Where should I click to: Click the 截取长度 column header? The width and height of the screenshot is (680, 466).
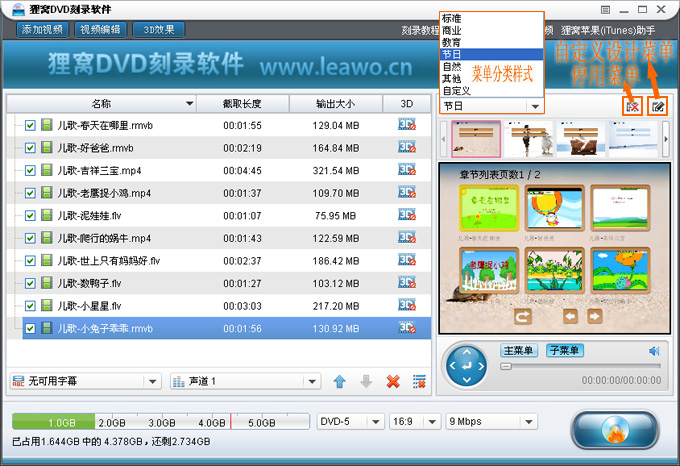coord(242,104)
